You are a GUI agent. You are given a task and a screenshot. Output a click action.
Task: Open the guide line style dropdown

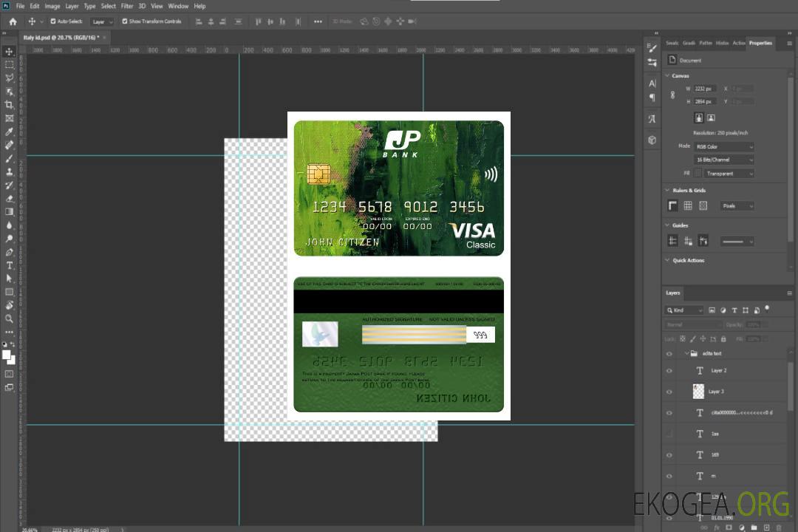(x=737, y=242)
